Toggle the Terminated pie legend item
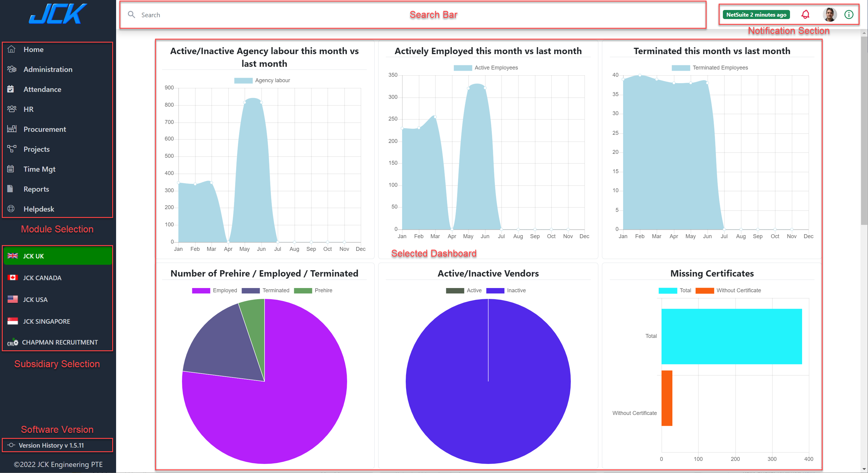This screenshot has height=473, width=868. click(x=265, y=290)
